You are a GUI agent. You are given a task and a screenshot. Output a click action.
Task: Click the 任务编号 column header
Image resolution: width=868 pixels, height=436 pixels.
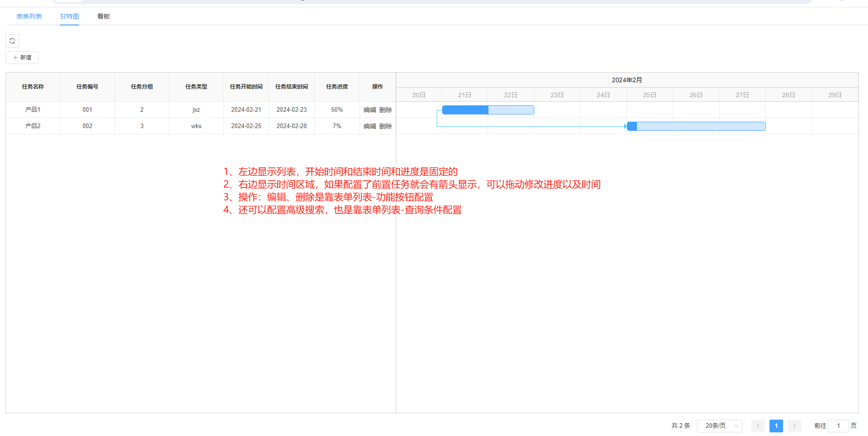click(87, 87)
